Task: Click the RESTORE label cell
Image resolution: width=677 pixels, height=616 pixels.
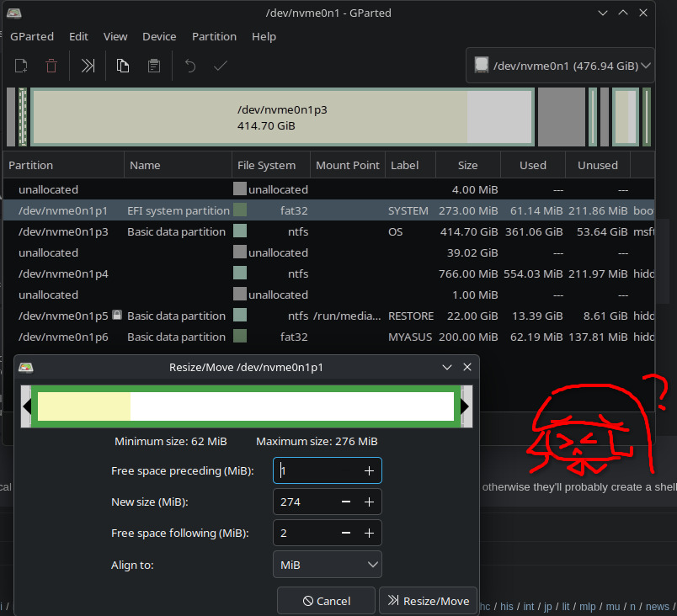Action: point(411,316)
